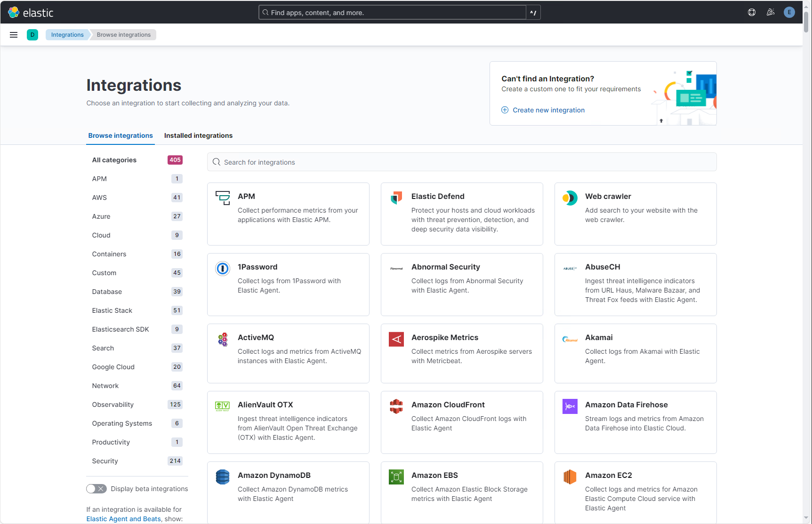This screenshot has width=812, height=524.
Task: Click the Abnormal Security logo
Action: coord(396,268)
